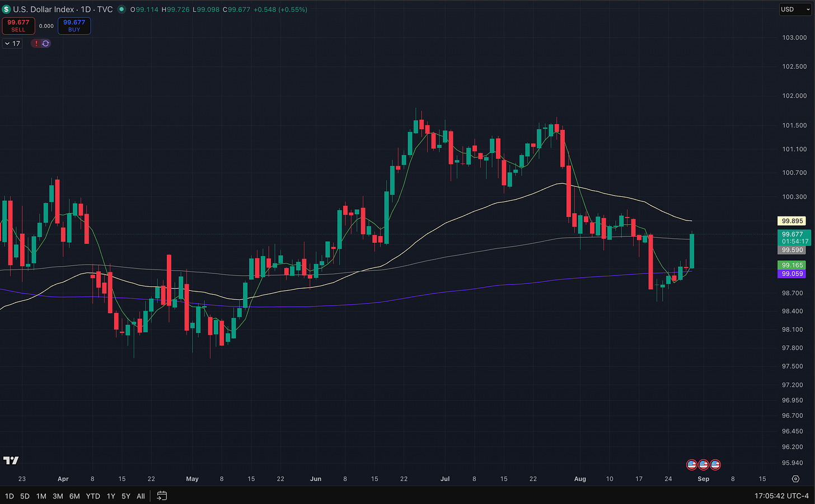Screen dimensions: 815x504
Task: Select the 5D date range
Action: 25,496
